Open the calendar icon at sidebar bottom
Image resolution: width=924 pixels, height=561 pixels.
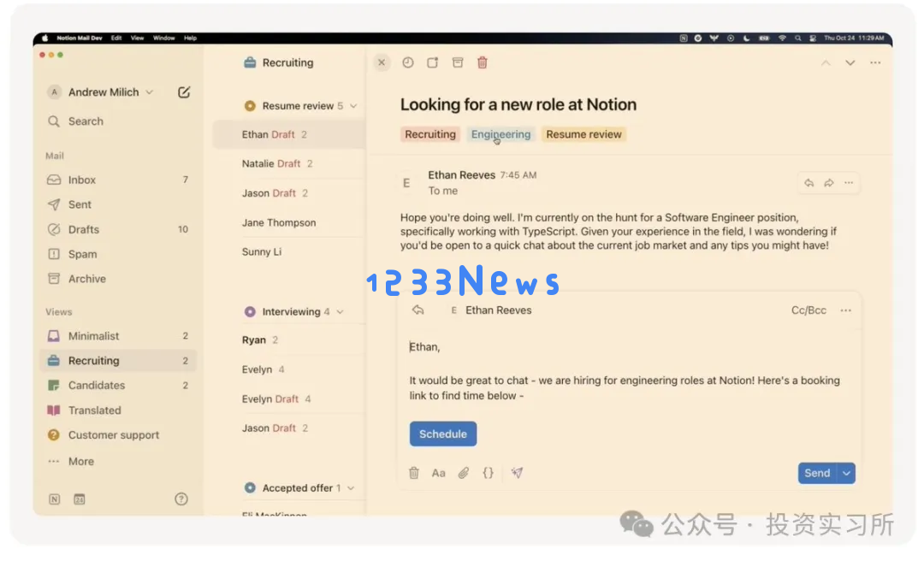[80, 499]
